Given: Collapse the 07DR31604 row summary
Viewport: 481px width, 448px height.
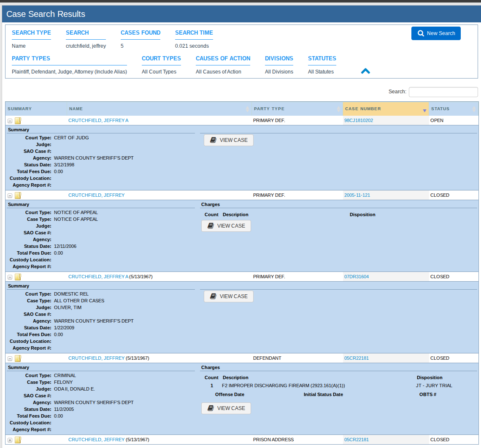Looking at the screenshot, I should click(10, 277).
